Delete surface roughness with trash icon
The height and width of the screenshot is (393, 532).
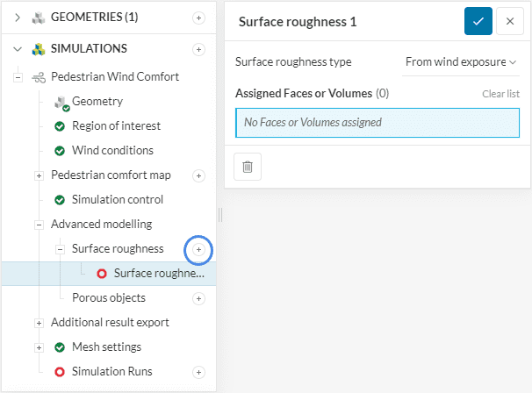tap(248, 167)
